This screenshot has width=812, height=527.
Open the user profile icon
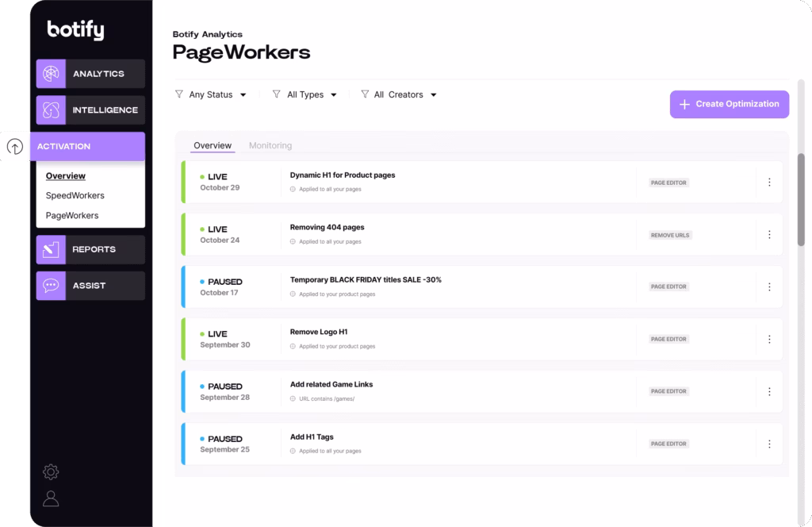(51, 498)
